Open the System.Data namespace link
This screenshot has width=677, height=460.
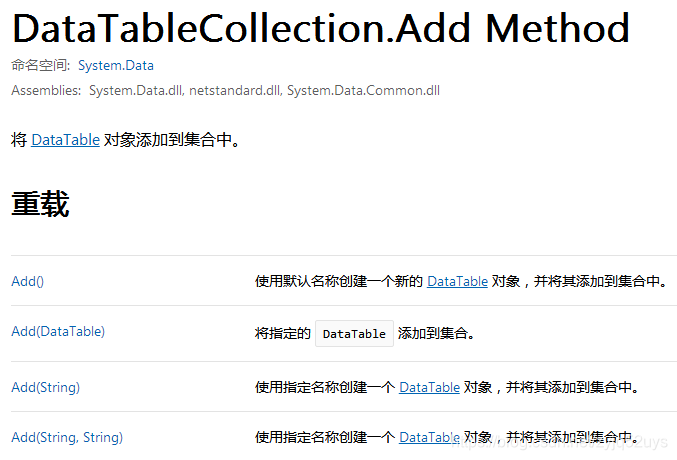click(x=116, y=66)
